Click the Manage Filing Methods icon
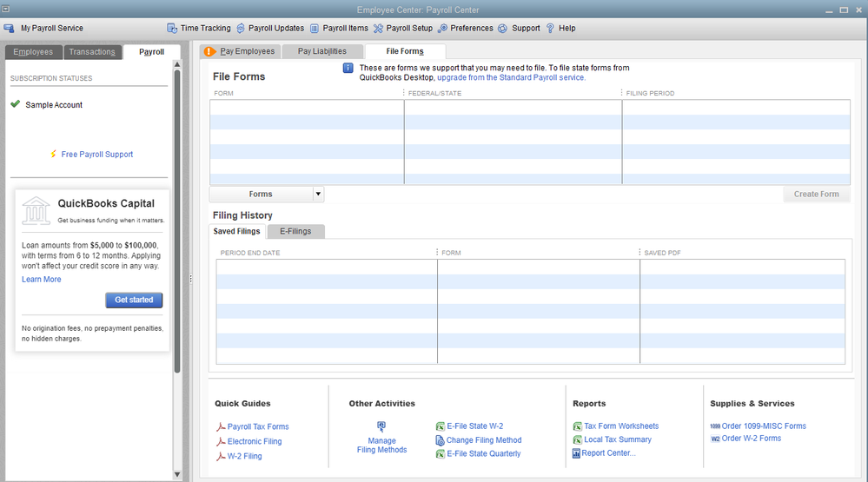The width and height of the screenshot is (868, 482). (381, 426)
